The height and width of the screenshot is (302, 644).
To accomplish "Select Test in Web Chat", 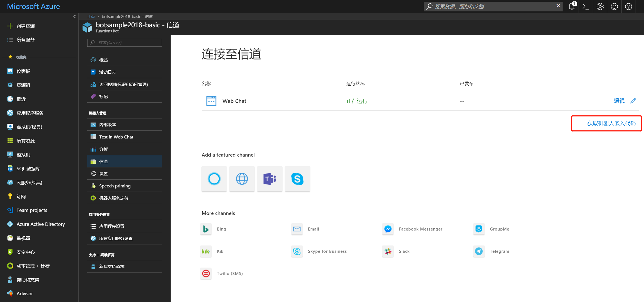I will (x=124, y=137).
